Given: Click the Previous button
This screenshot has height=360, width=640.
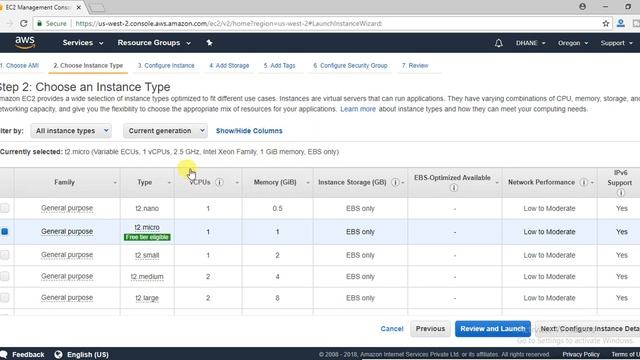Looking at the screenshot, I should tap(430, 329).
